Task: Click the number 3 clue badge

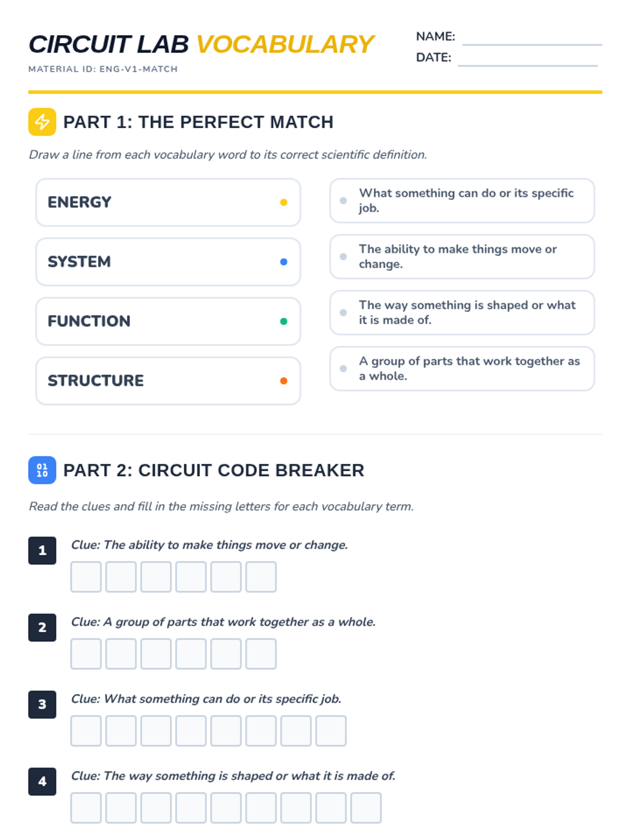Action: 42,705
